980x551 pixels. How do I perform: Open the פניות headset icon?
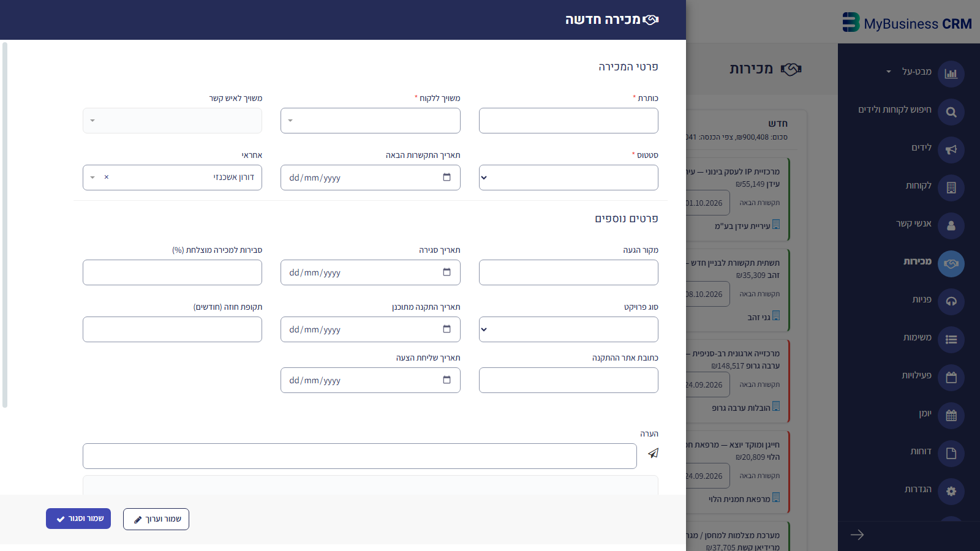(x=951, y=302)
